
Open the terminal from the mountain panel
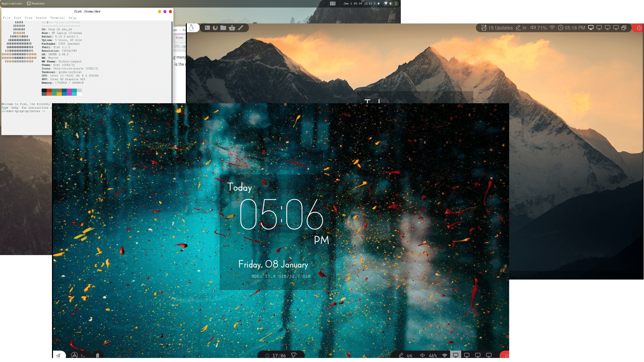(207, 28)
